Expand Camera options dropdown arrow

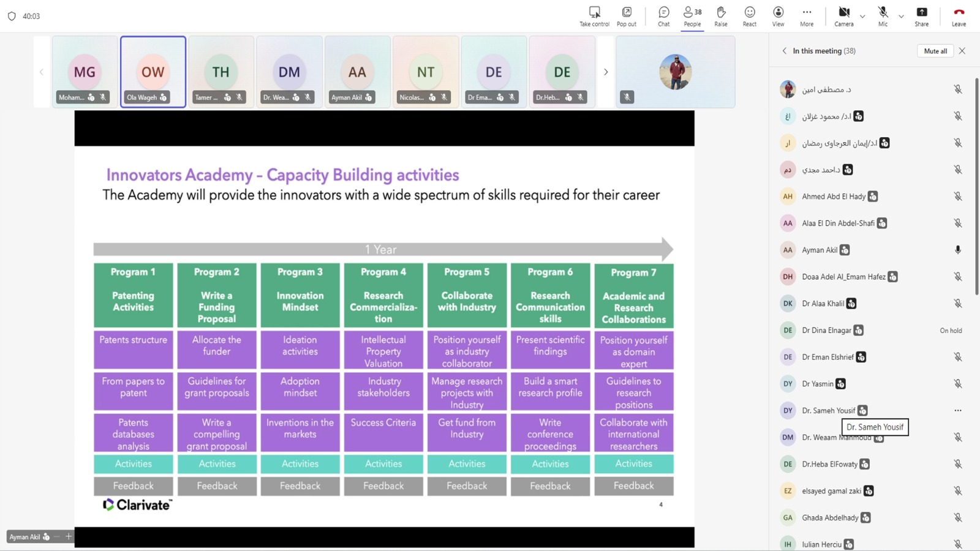tap(862, 17)
